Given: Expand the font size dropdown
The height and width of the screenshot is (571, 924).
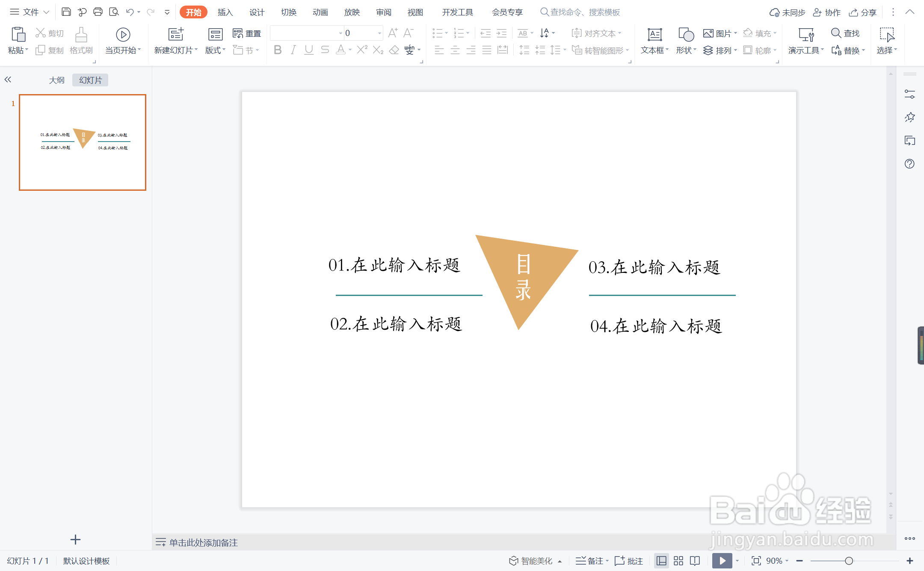Looking at the screenshot, I should click(379, 33).
